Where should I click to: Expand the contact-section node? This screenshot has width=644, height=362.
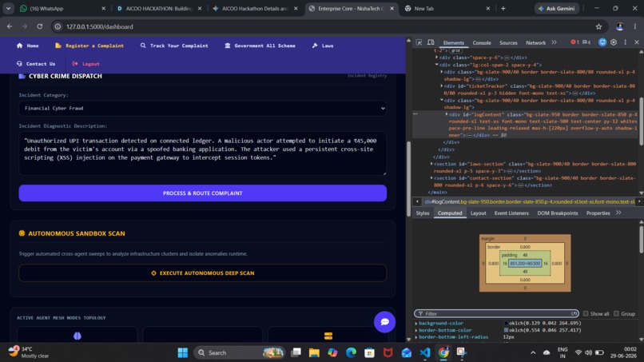coord(431,178)
